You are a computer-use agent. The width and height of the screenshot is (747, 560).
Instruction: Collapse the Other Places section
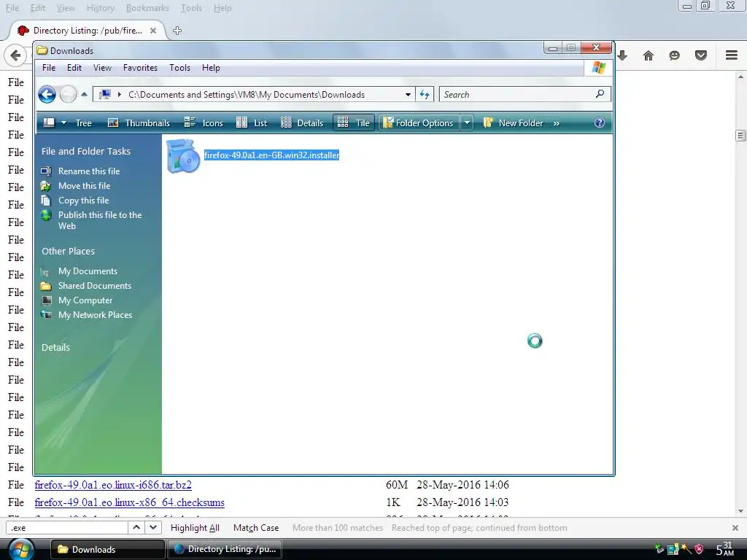(x=68, y=251)
